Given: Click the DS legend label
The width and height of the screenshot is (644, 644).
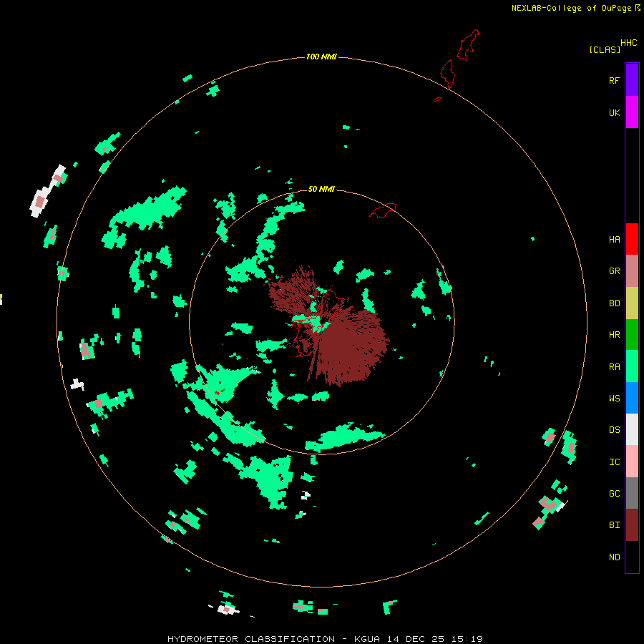Looking at the screenshot, I should (614, 430).
